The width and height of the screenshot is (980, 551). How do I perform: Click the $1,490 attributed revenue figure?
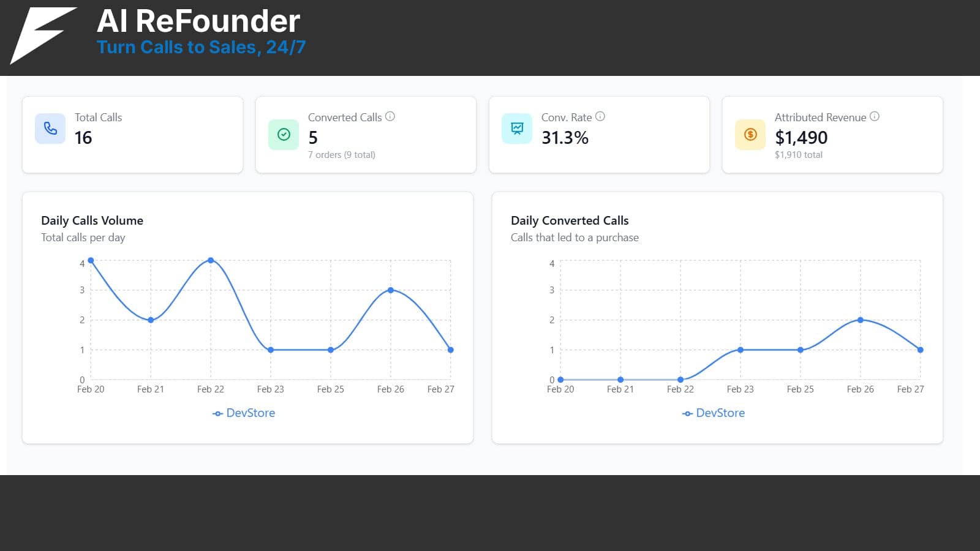click(x=801, y=138)
